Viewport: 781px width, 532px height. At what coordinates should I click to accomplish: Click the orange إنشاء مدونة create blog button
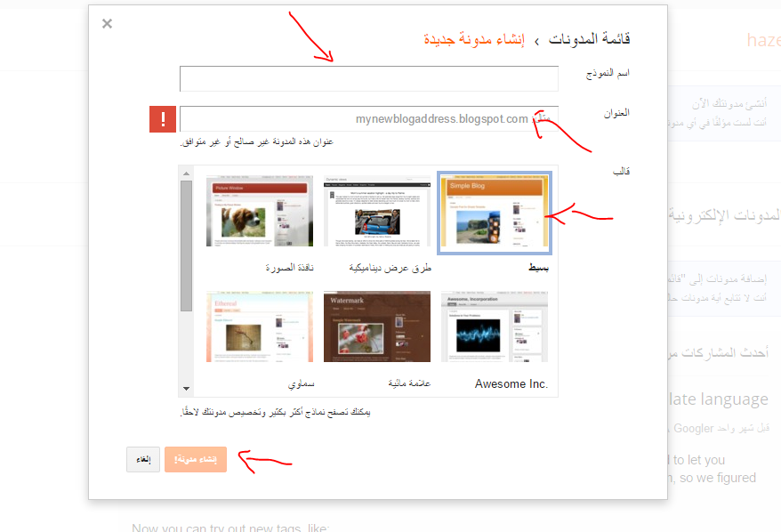(x=196, y=459)
